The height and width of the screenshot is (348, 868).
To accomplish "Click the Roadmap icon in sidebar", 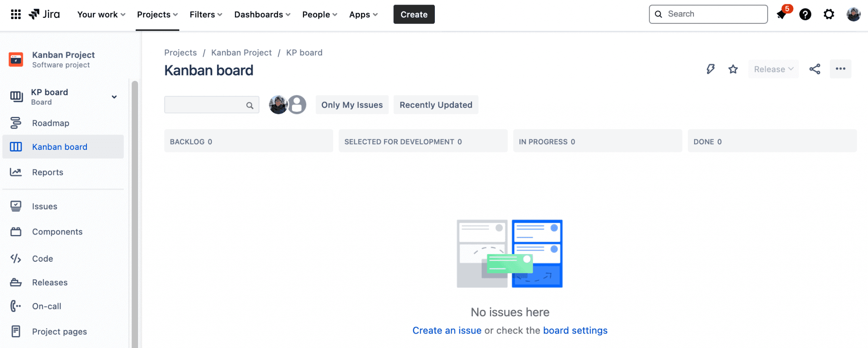I will 16,123.
